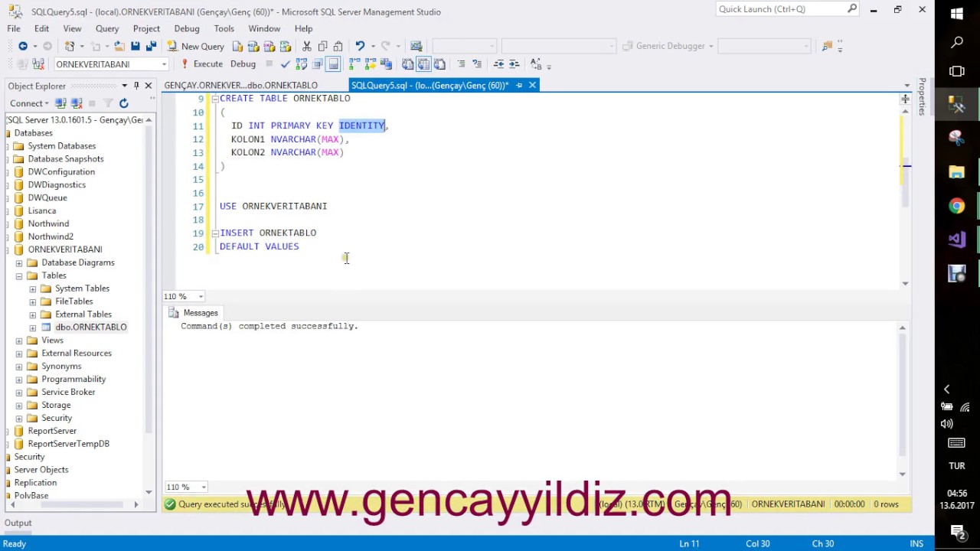Execute the current query

(x=201, y=64)
